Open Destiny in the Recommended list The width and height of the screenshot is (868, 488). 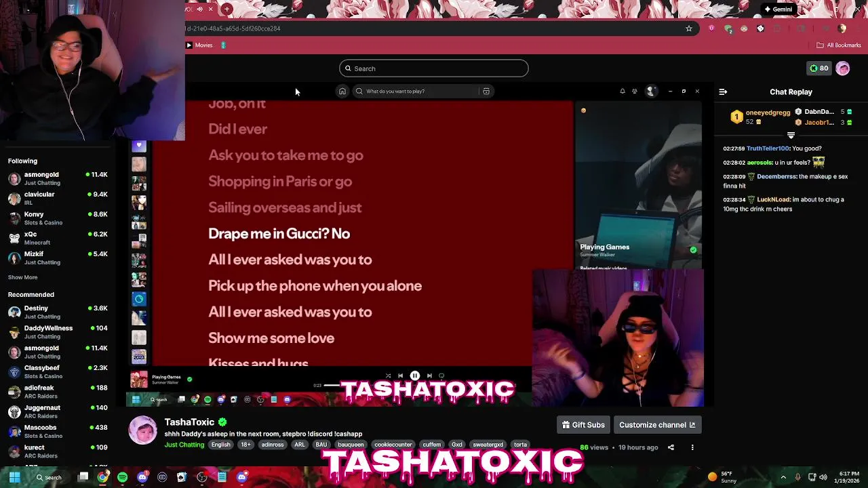58,312
